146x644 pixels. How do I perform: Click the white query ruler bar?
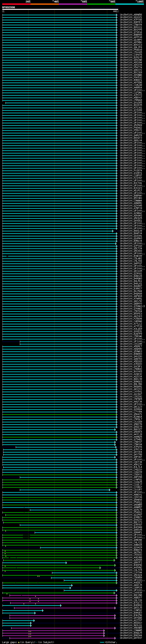(x=60, y=9)
